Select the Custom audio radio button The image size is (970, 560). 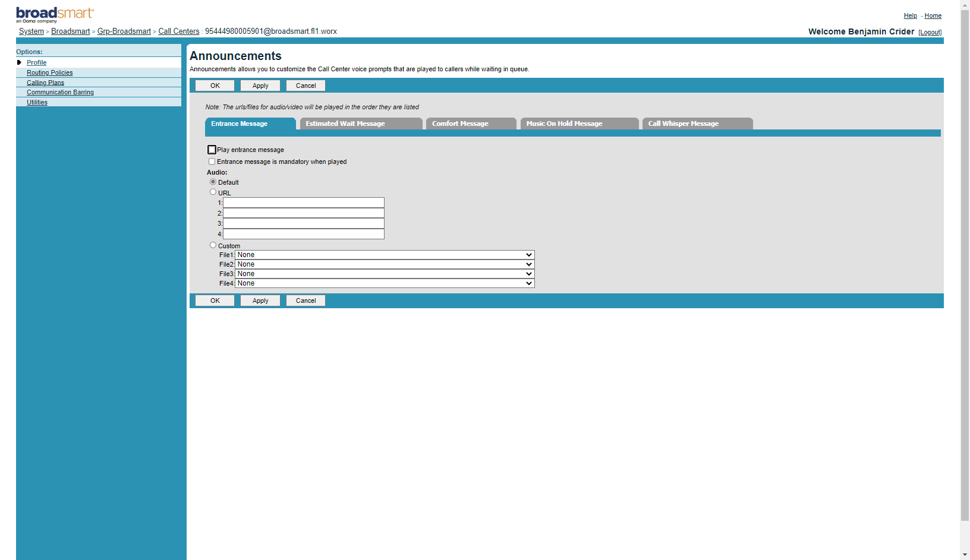click(213, 245)
